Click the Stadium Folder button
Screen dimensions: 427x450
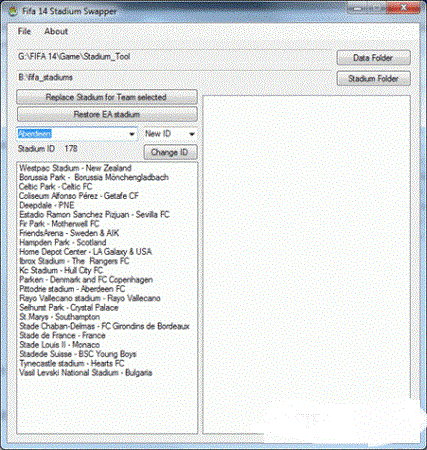373,79
